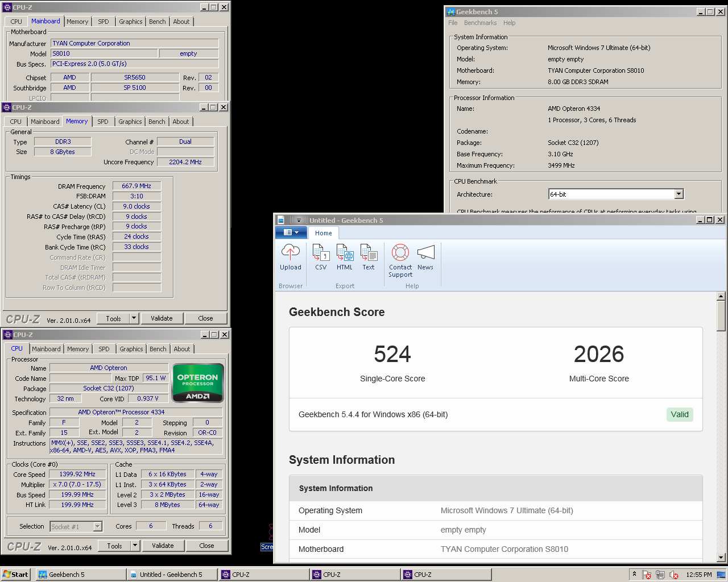
Task: Switch to Geekbench 5 taskbar button
Action: (x=81, y=575)
